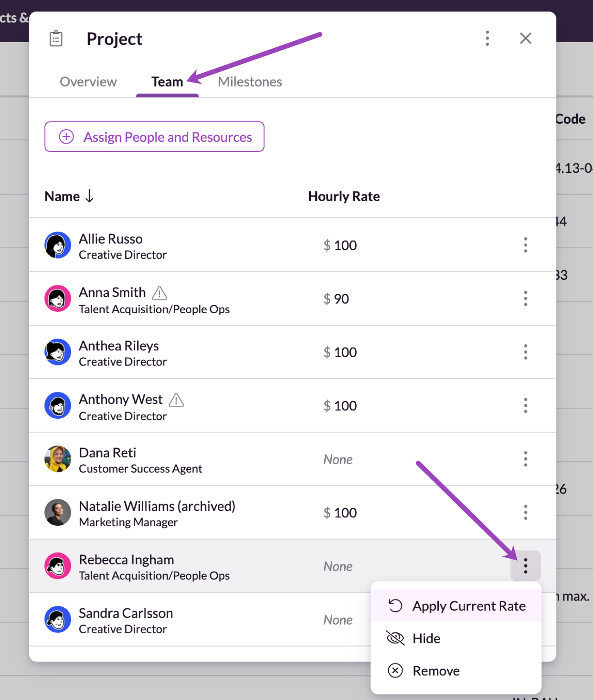Click the Hourly Rate column header
Image resolution: width=593 pixels, height=700 pixels.
[344, 196]
